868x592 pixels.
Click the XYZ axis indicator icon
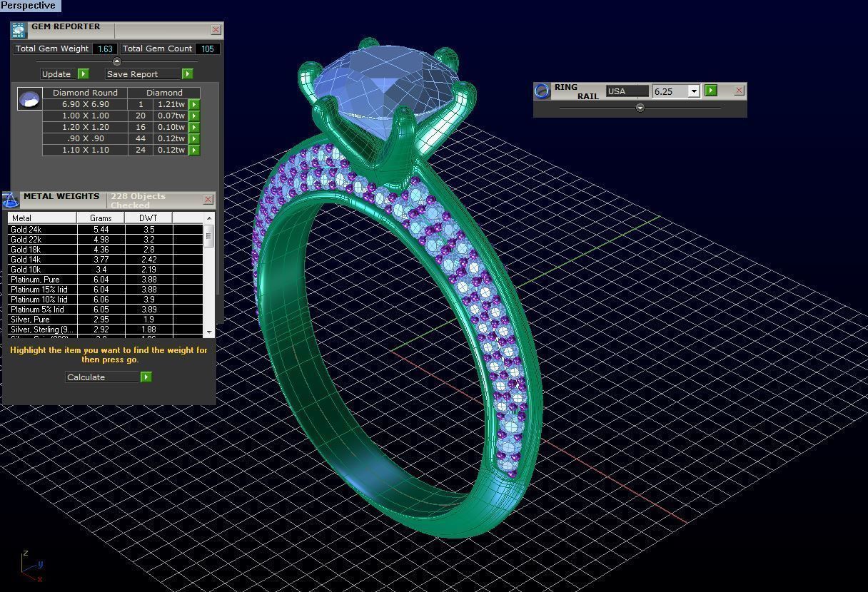coord(31,566)
